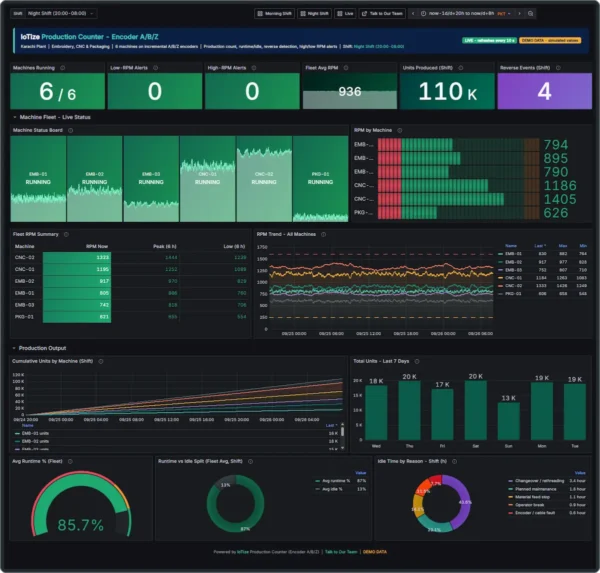Toggle Avg idle % in donut legend
Image resolution: width=600 pixels, height=573 pixels.
coord(332,489)
